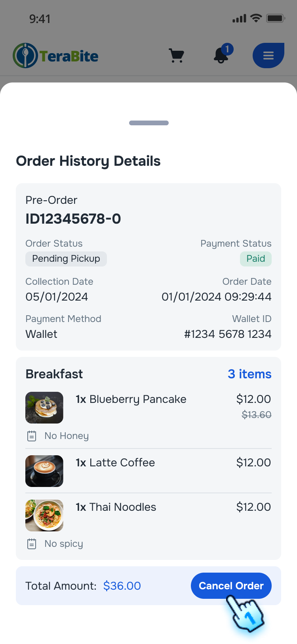Open the hamburger menu
Screen dimensions: 297x644
click(268, 56)
